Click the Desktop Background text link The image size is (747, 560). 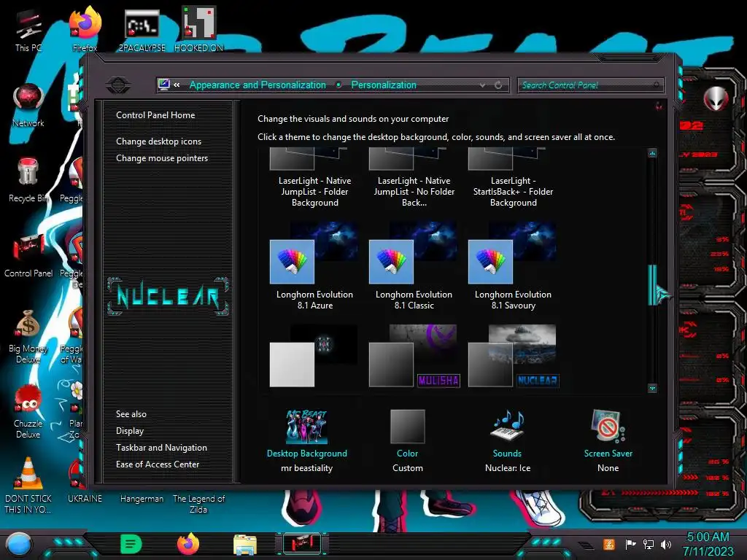coord(307,454)
